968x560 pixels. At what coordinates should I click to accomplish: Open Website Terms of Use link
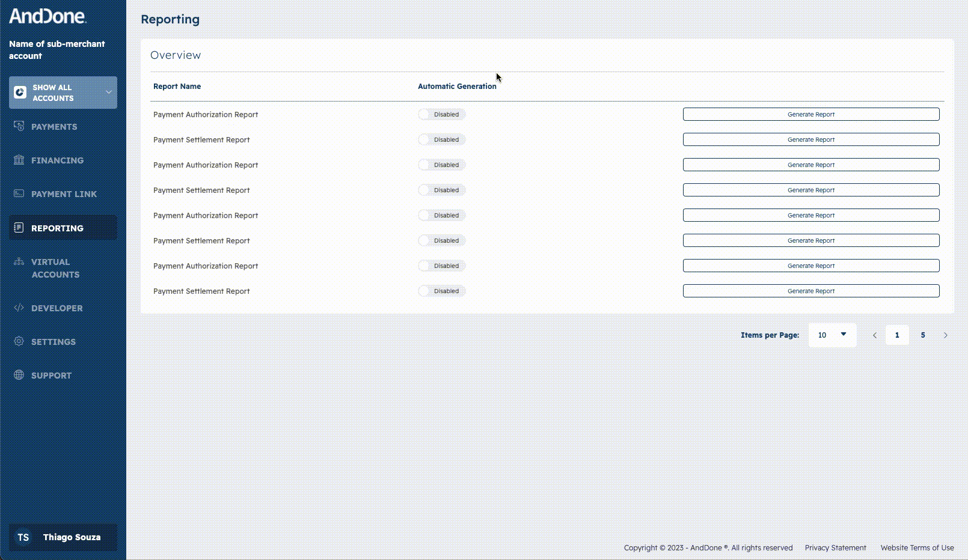(917, 547)
